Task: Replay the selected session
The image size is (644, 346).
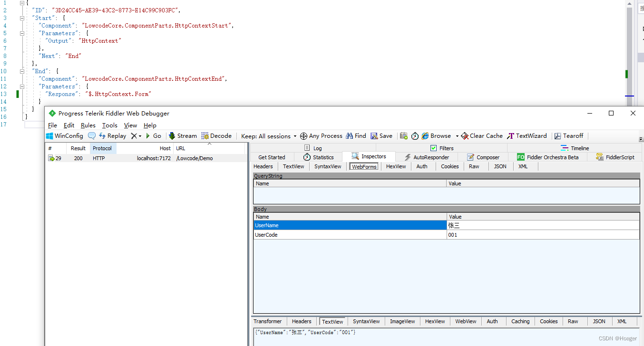Action: point(112,136)
